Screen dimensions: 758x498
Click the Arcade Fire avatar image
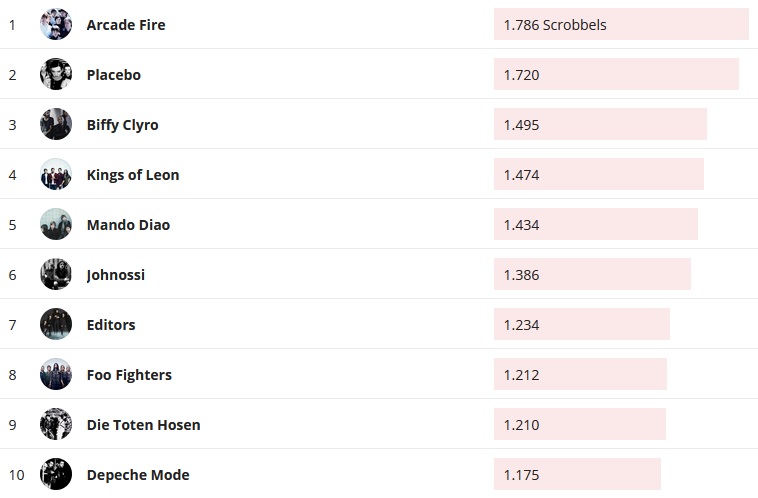(x=56, y=24)
